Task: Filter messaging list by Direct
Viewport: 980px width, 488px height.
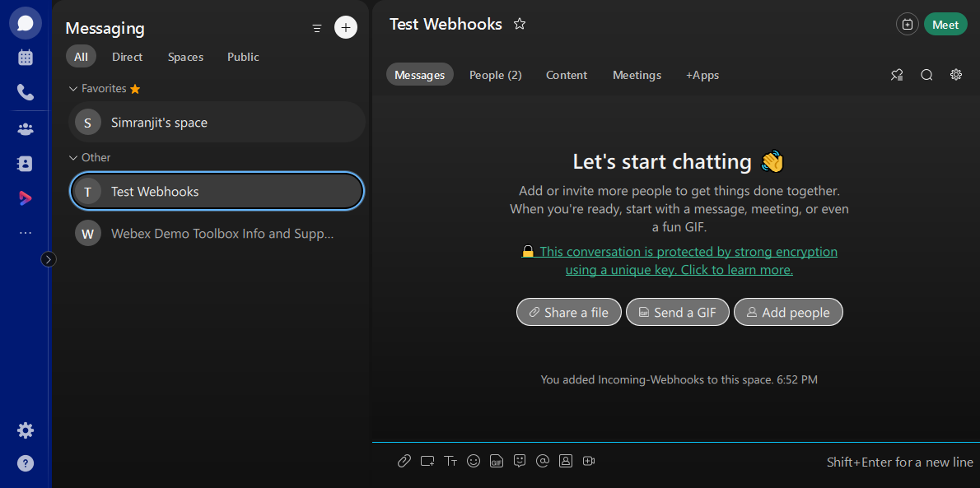Action: [x=128, y=57]
